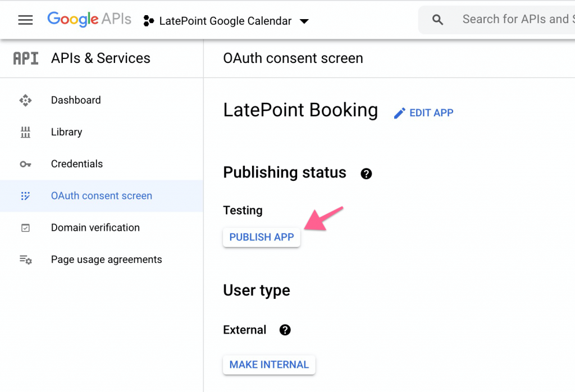Screen dimensions: 575x392
Task: Select the Page usage agreements icon
Action: pyautogui.click(x=26, y=259)
